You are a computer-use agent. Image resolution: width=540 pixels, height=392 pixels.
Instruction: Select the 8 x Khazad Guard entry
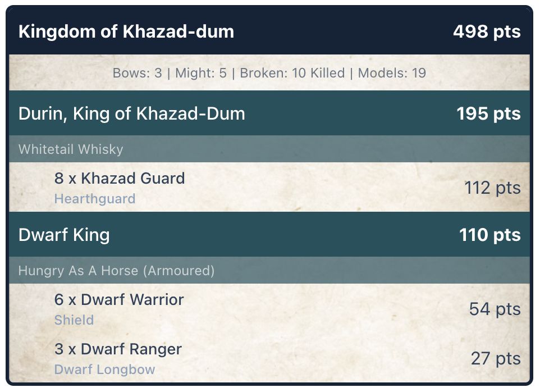click(119, 179)
